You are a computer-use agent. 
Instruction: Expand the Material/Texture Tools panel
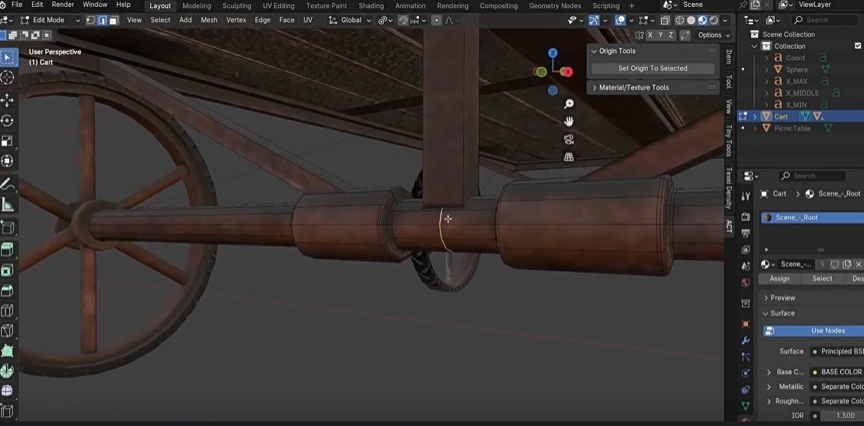pyautogui.click(x=633, y=88)
